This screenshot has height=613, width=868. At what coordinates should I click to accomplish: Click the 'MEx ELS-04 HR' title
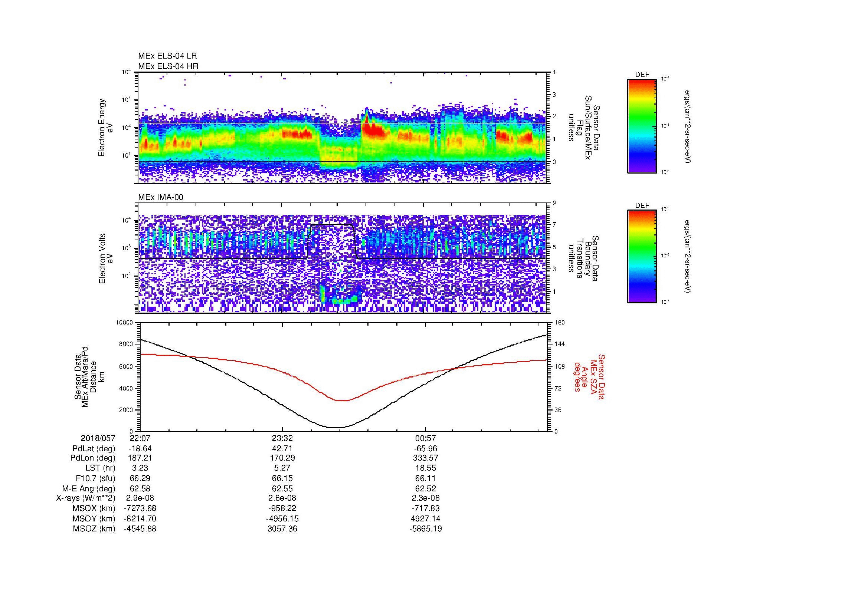(x=168, y=66)
